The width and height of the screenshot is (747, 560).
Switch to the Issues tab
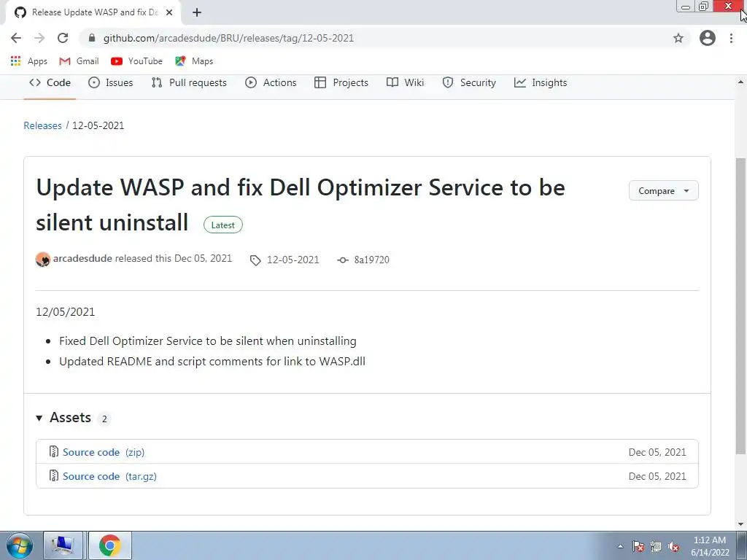pyautogui.click(x=111, y=83)
